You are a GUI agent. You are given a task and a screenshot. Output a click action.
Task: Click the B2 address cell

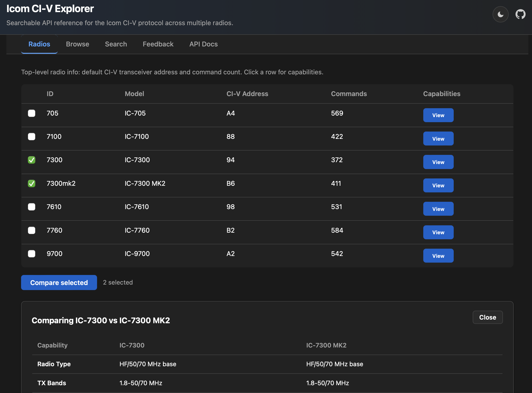(x=231, y=230)
